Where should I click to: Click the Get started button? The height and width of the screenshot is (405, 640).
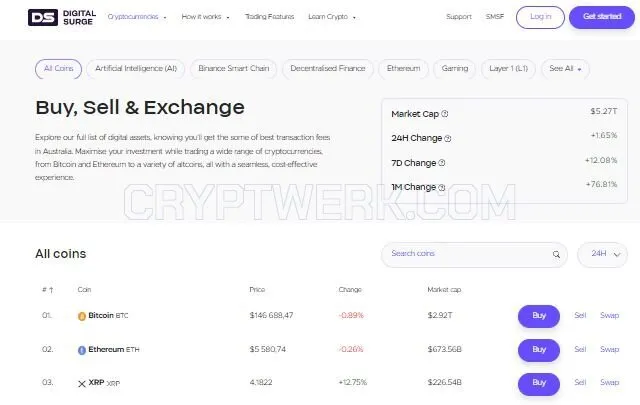click(x=602, y=17)
